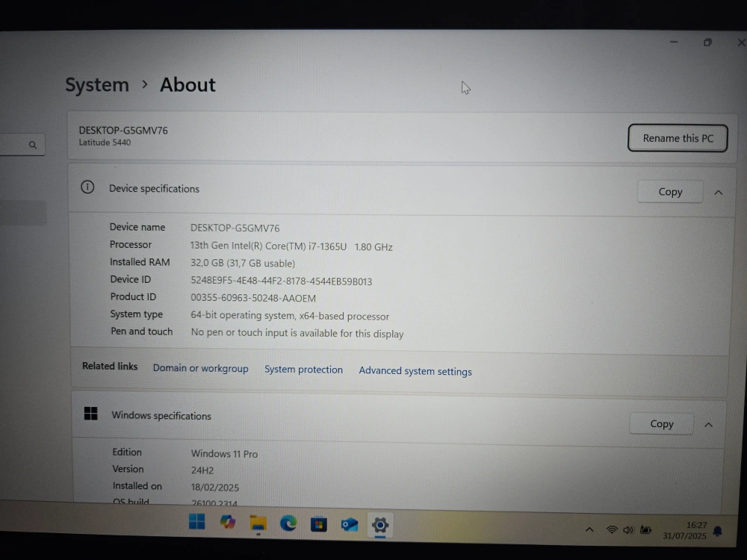Screen dimensions: 747x560
Task: Open the notification bell
Action: click(717, 531)
